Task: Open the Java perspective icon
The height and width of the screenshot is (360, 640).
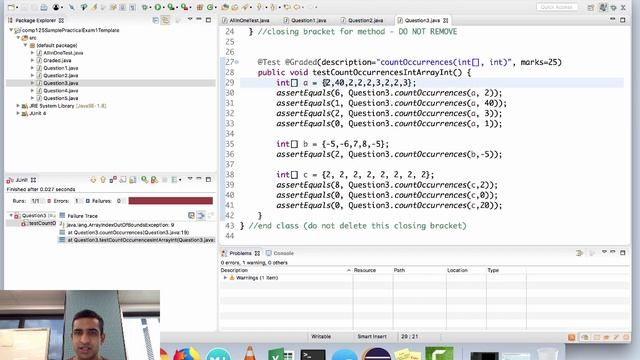Action: 603,7
